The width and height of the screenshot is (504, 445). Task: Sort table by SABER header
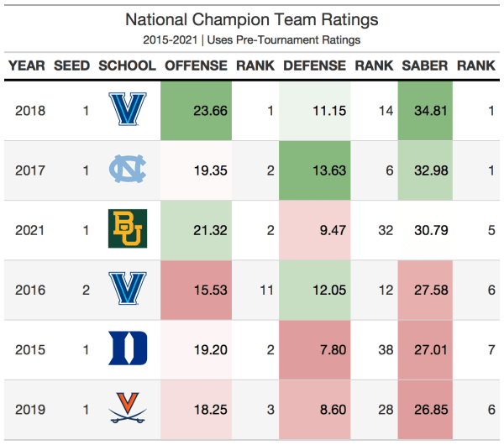coord(425,65)
